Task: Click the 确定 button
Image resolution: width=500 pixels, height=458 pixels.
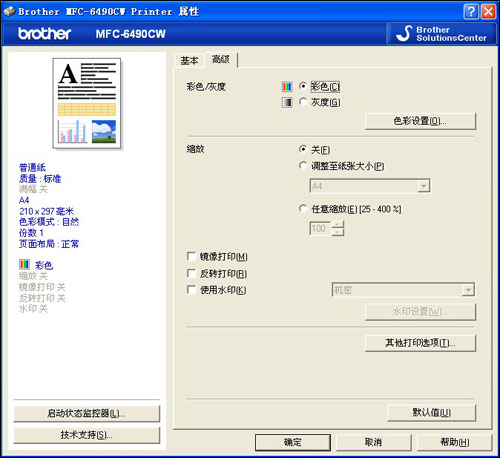Action: (x=293, y=442)
